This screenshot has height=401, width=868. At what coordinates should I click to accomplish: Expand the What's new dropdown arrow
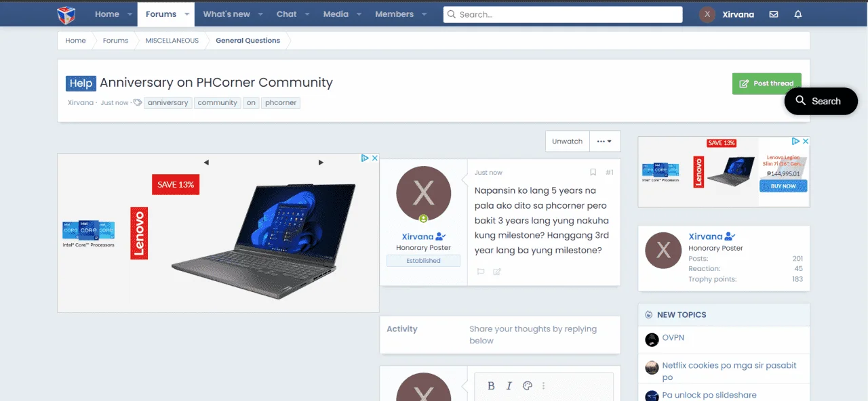coord(260,14)
